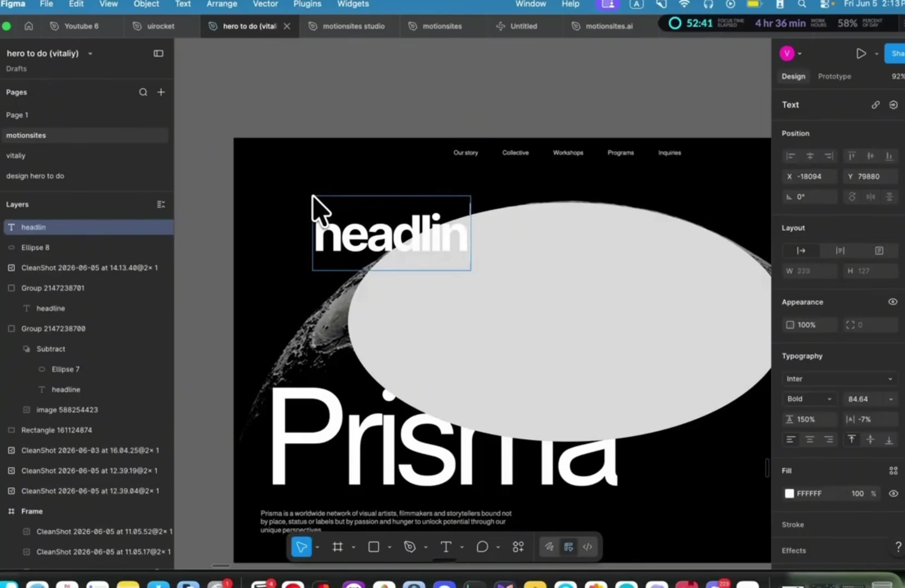The height and width of the screenshot is (588, 905).
Task: Click the Share button
Action: (895, 53)
